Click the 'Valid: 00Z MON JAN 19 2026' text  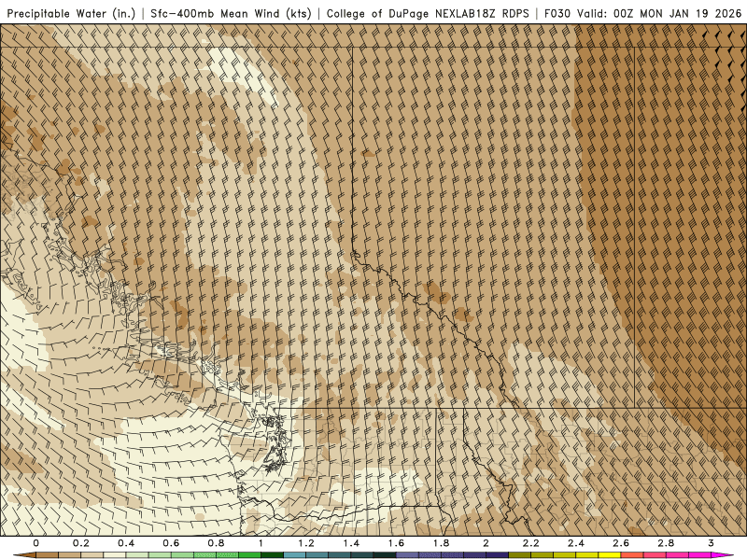click(659, 13)
